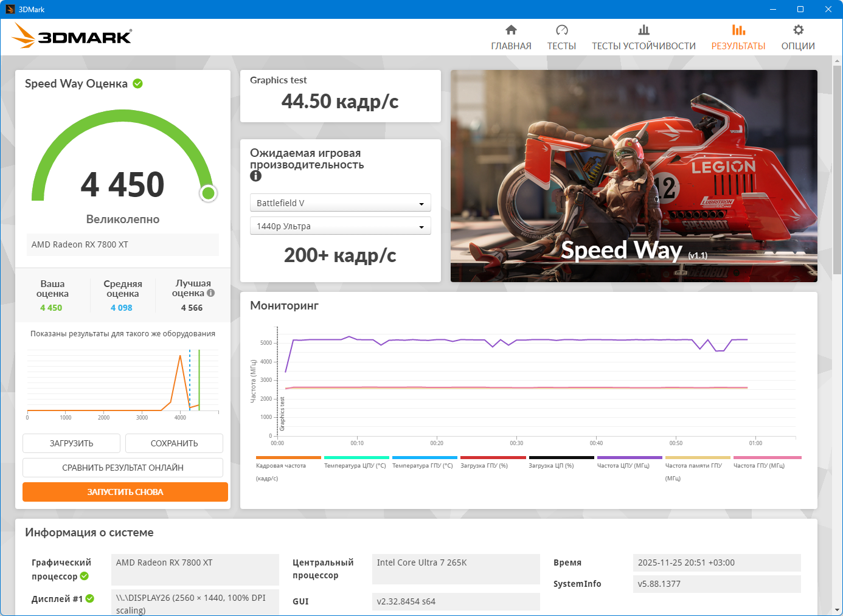Screen dimensions: 843x616
Task: Click green checkmark next to Графический процессор
Action: click(x=85, y=576)
